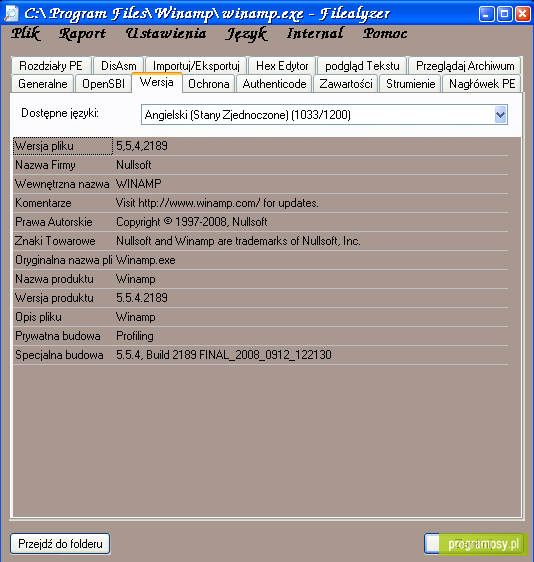Screen dimensions: 534x562
Task: Open the Authenticode tab
Action: pyautogui.click(x=274, y=84)
